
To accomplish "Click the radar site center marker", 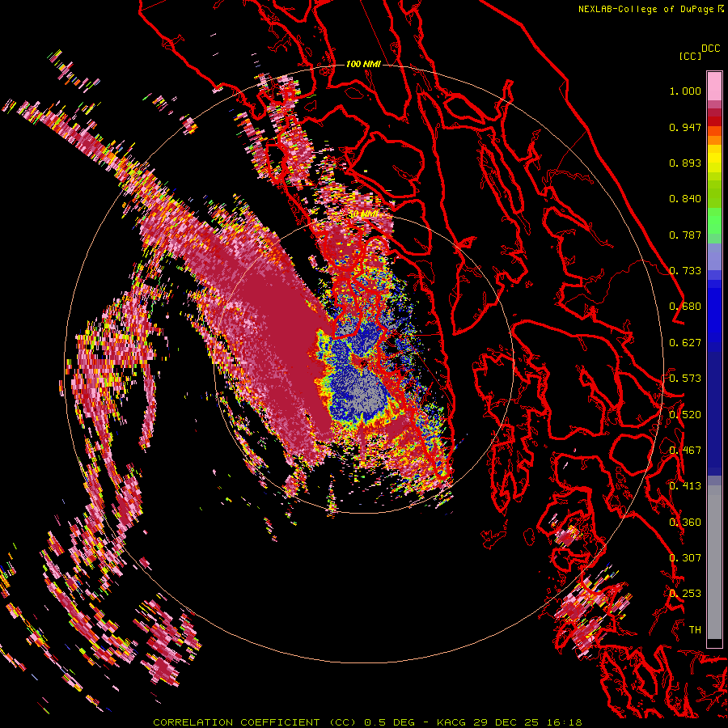I will tap(364, 363).
